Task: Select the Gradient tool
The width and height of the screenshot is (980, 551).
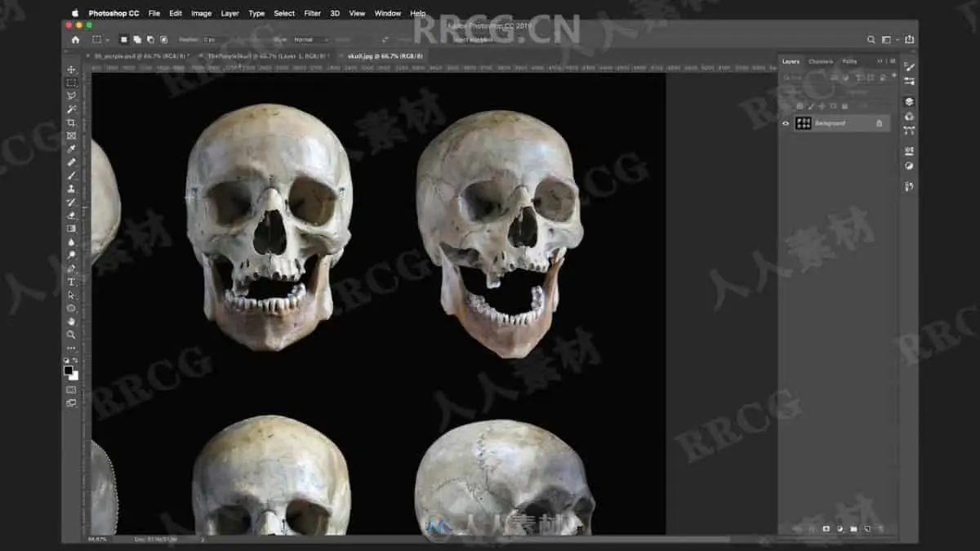Action: [72, 229]
